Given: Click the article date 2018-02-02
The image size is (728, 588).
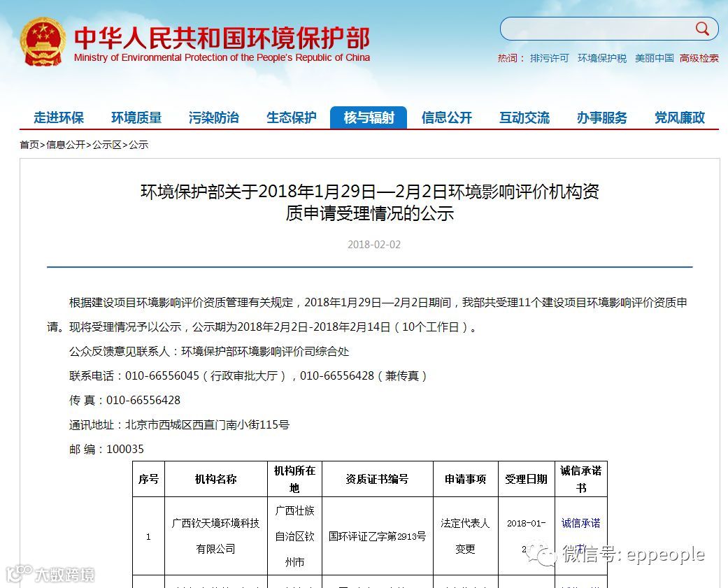Looking at the screenshot, I should [x=373, y=245].
